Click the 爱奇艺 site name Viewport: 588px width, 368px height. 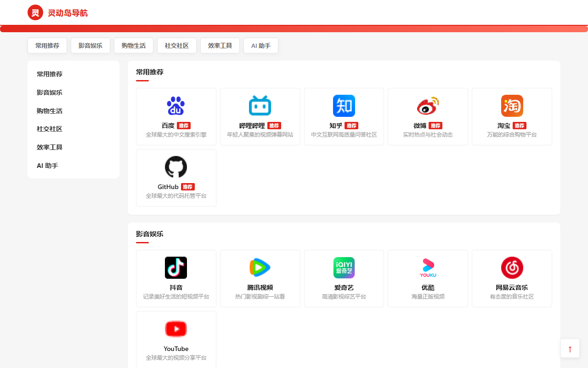click(x=344, y=287)
